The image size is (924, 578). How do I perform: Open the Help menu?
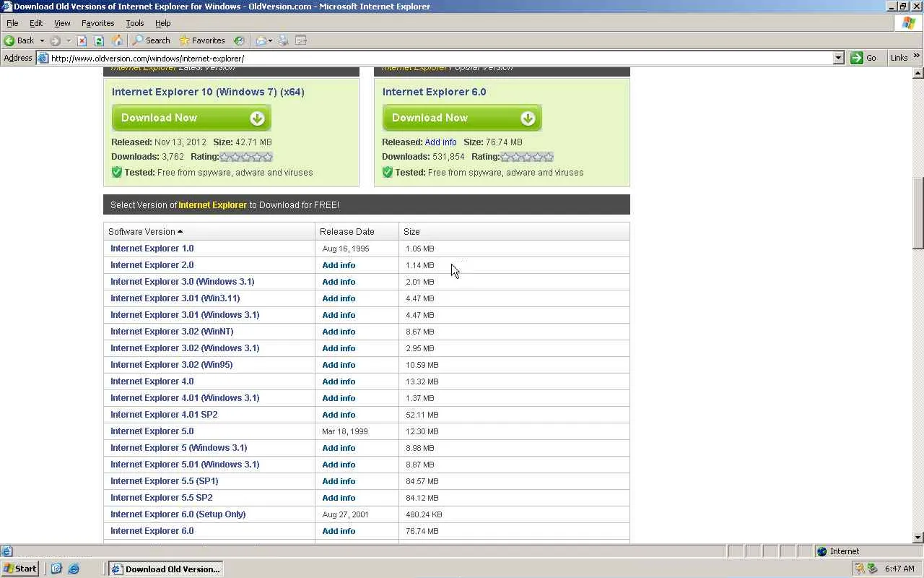(163, 23)
